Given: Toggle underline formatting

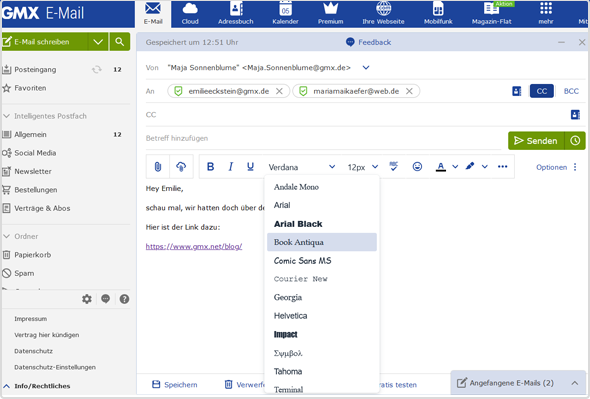Looking at the screenshot, I should pyautogui.click(x=250, y=167).
